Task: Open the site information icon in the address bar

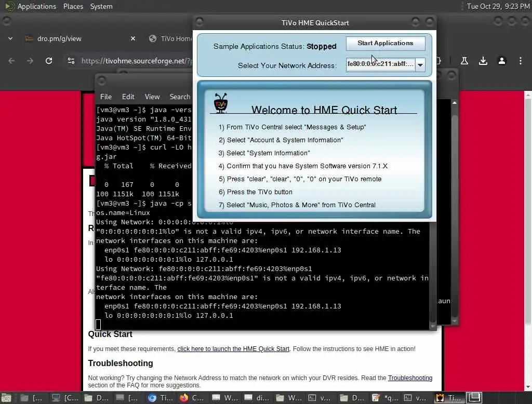Action: point(71,61)
